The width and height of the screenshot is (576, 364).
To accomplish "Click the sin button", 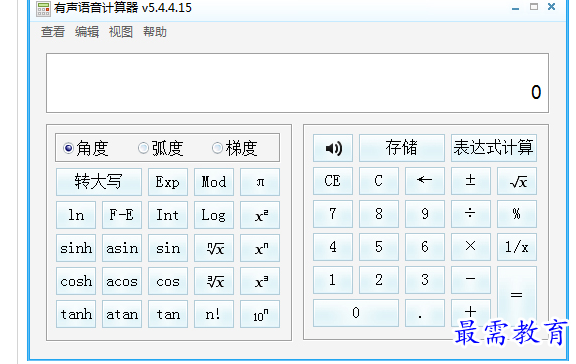I will (x=168, y=248).
